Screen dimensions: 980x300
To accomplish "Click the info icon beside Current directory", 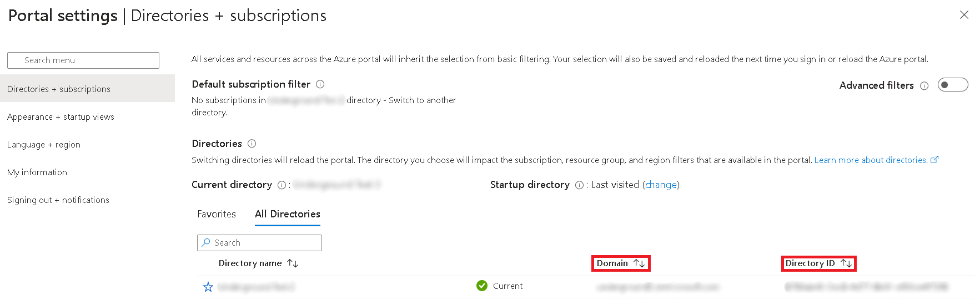I will coord(282,185).
